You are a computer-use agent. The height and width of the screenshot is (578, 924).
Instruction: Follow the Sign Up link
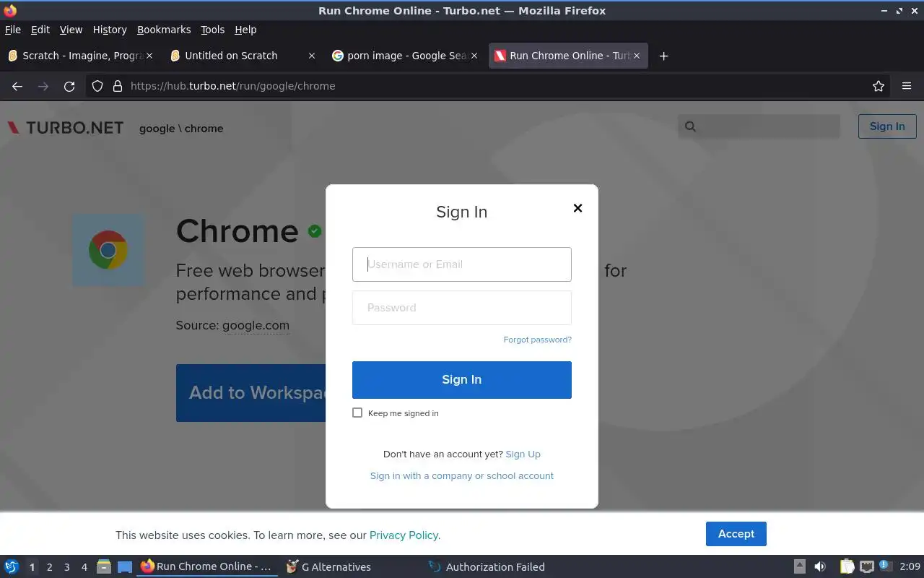coord(523,454)
